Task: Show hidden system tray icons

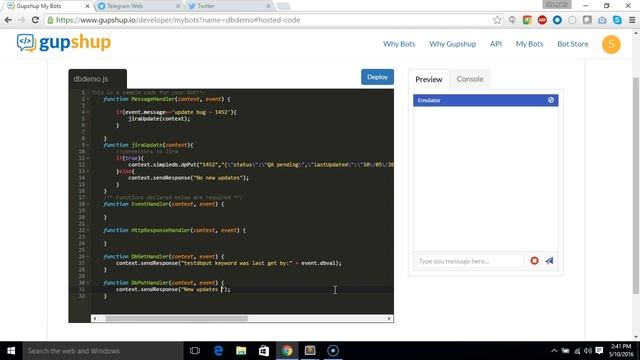Action: [554, 351]
